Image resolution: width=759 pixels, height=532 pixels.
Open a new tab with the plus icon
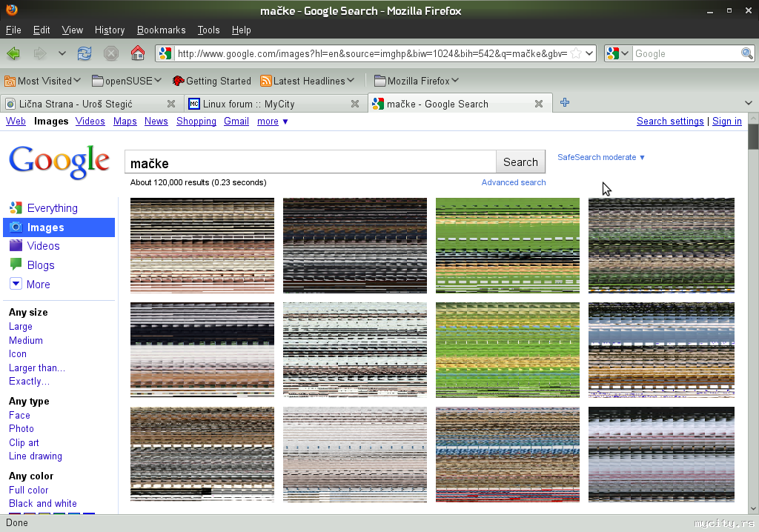pyautogui.click(x=565, y=103)
